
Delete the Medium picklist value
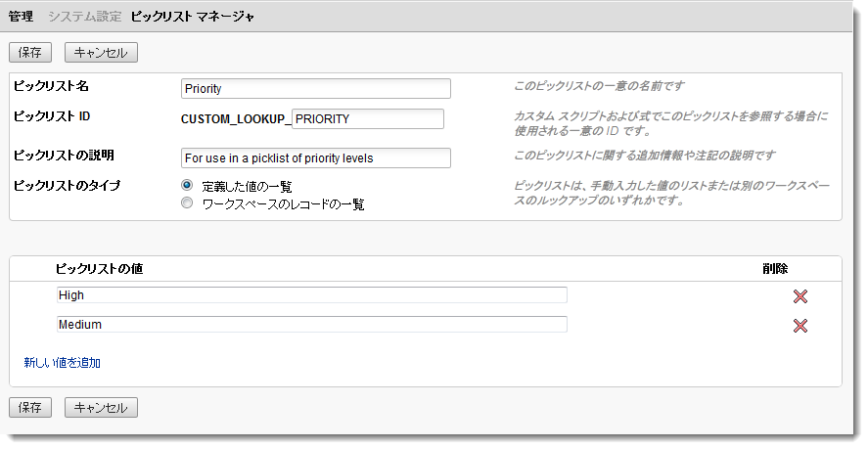tap(799, 326)
